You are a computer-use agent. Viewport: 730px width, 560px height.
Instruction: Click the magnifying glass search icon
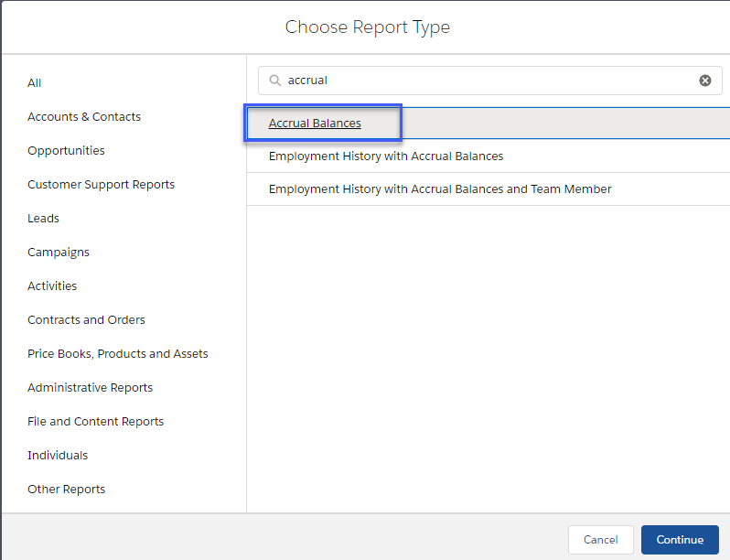tap(274, 81)
